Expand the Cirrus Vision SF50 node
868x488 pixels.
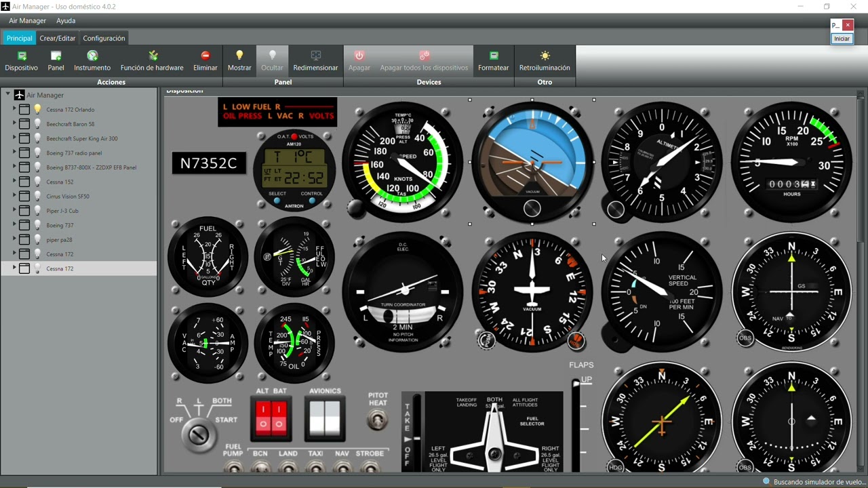[14, 197]
